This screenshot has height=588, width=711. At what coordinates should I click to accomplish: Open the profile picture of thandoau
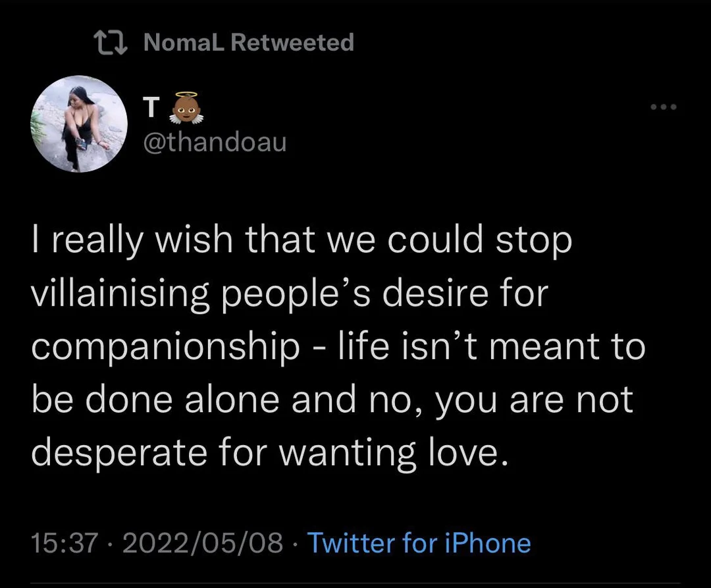click(x=78, y=123)
